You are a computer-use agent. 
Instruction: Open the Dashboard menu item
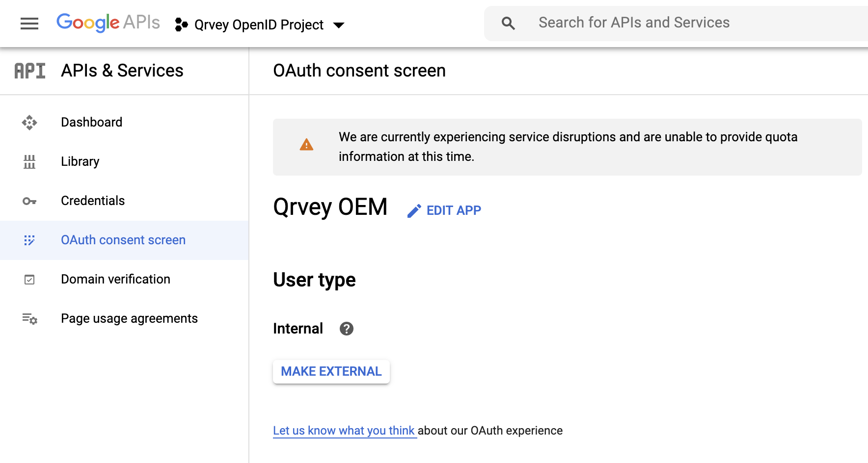point(124,122)
